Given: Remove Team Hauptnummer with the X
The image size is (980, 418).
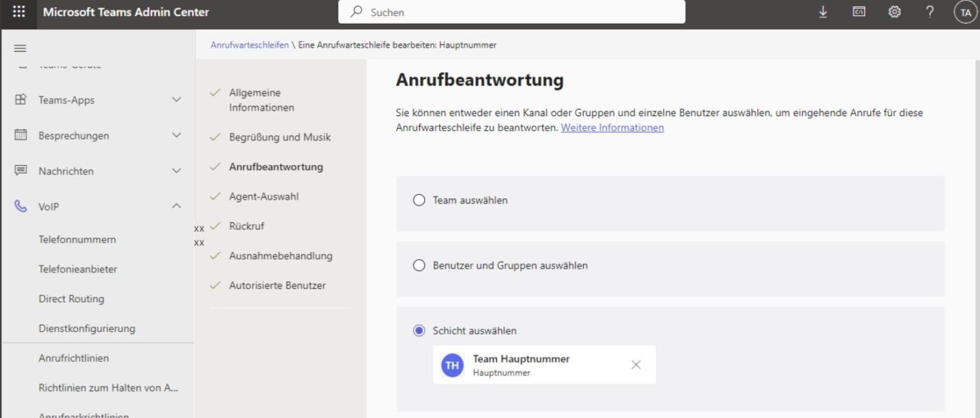Looking at the screenshot, I should click(x=636, y=364).
